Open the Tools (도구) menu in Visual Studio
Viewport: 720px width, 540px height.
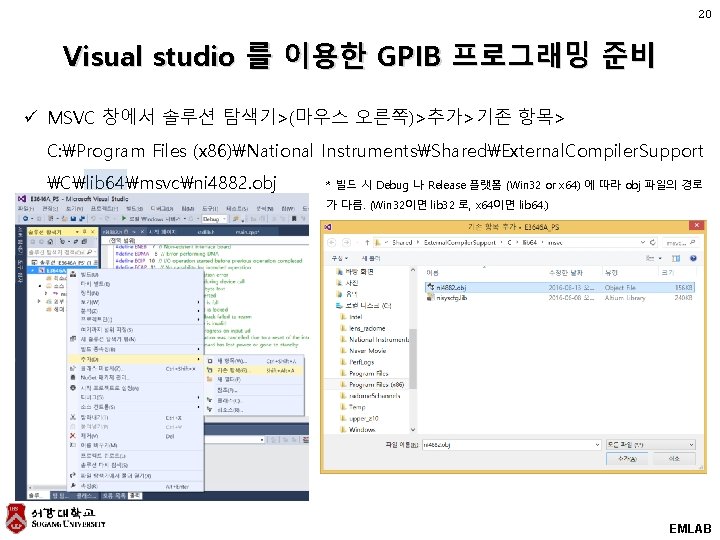coord(210,208)
